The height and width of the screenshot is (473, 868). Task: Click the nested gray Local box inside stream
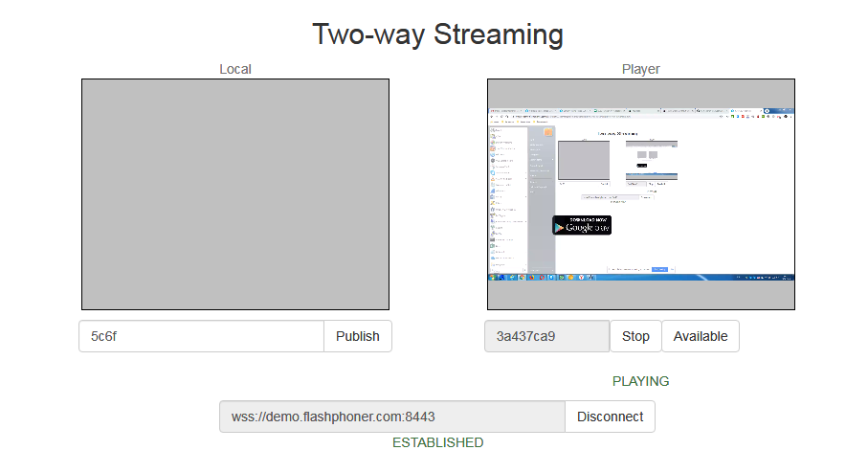click(x=584, y=159)
